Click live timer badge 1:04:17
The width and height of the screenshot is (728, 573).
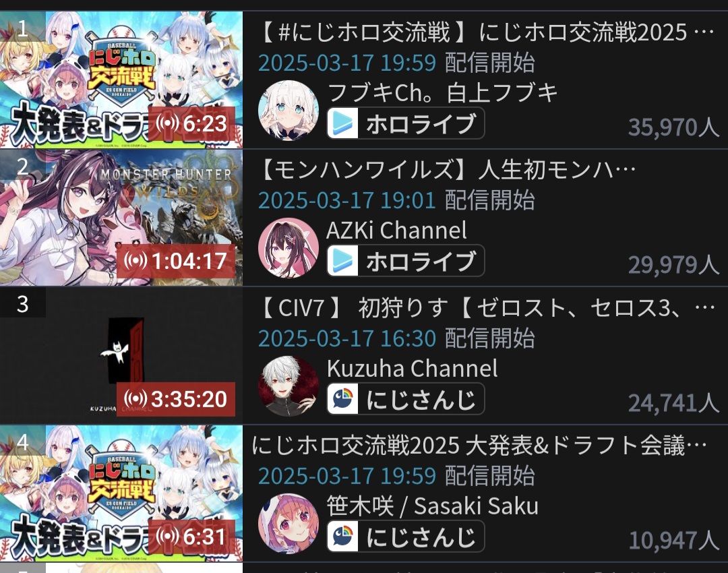coord(176,261)
